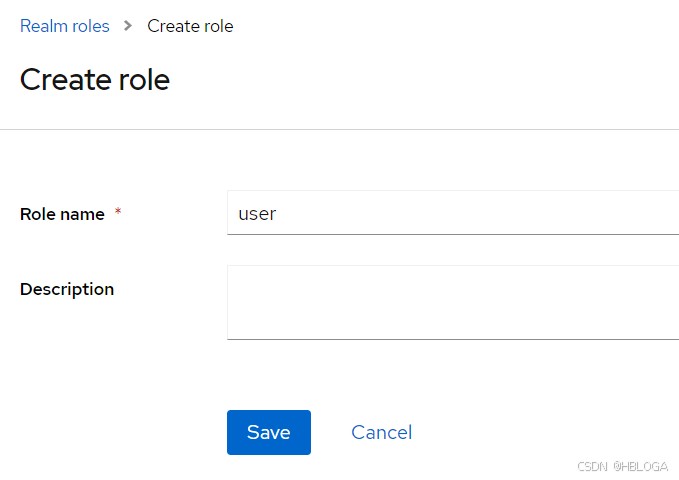Click the @HBLOGA watermark handle
The height and width of the screenshot is (480, 679).
(641, 466)
